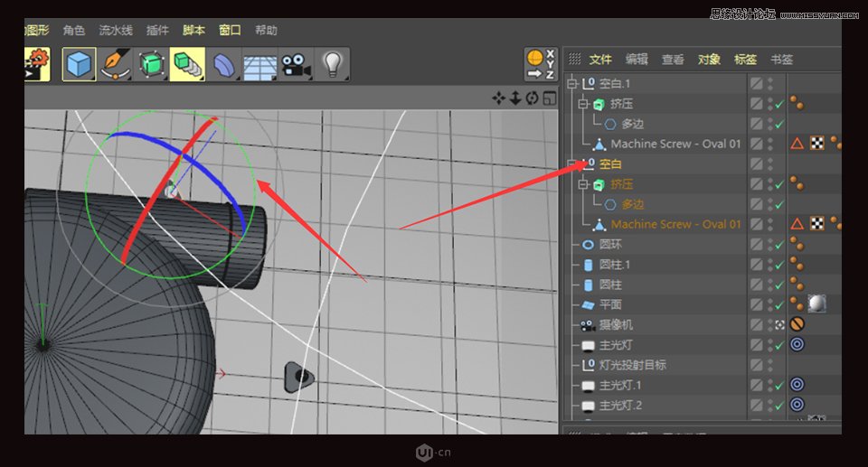The width and height of the screenshot is (868, 467).
Task: Toggle the green checkmark for 圆柱
Action: coord(779,285)
